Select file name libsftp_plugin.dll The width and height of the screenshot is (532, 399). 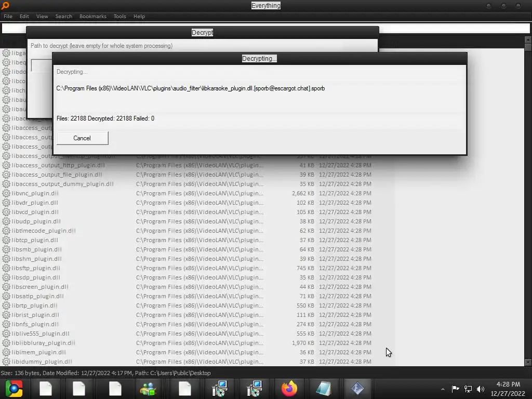tap(36, 268)
